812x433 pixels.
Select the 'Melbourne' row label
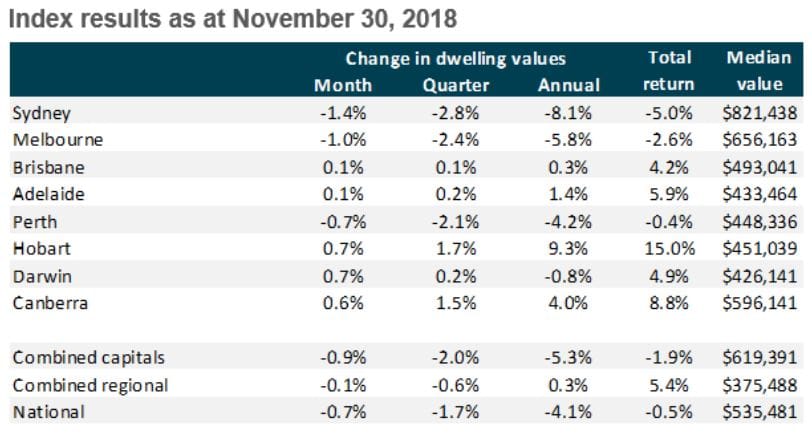tap(52, 140)
